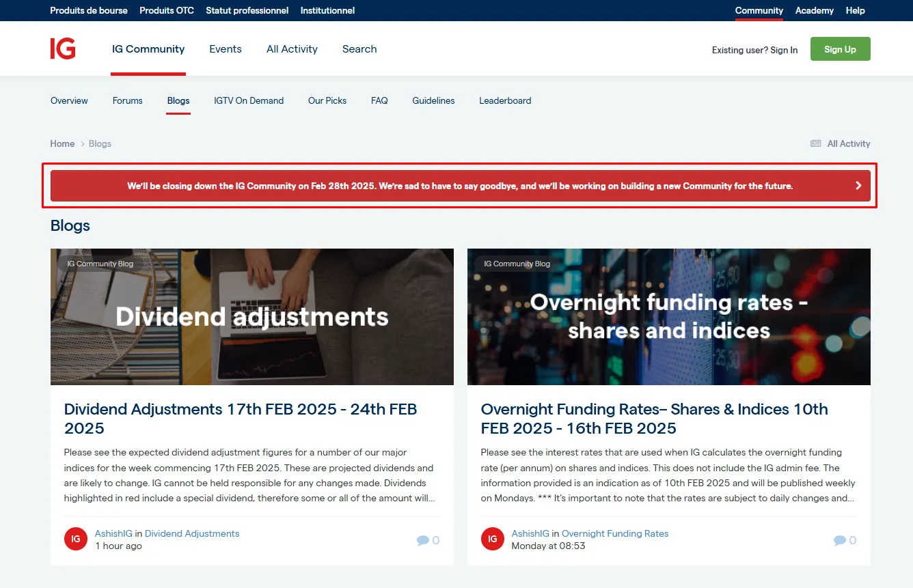Image resolution: width=913 pixels, height=588 pixels.
Task: Open the IGTV On Demand sub-tab
Action: pyautogui.click(x=249, y=100)
